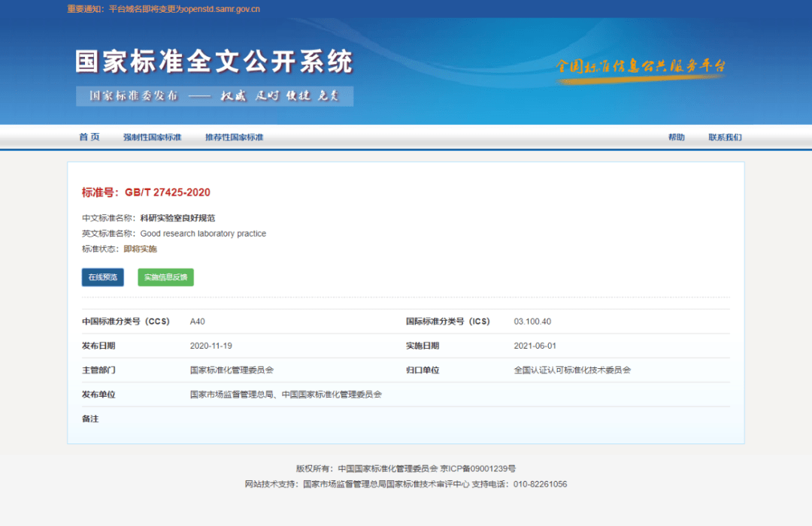This screenshot has width=812, height=526.
Task: Click the CCS value A40
Action: pos(197,322)
